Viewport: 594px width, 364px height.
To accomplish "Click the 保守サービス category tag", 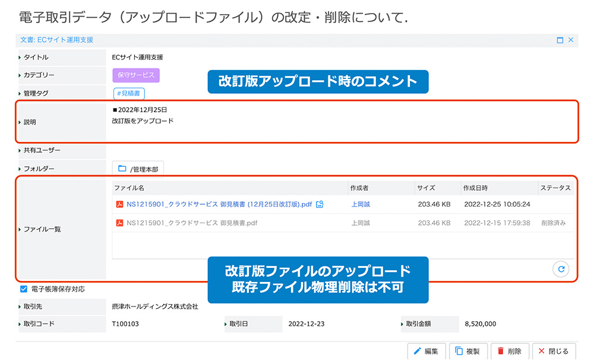I will 136,75.
